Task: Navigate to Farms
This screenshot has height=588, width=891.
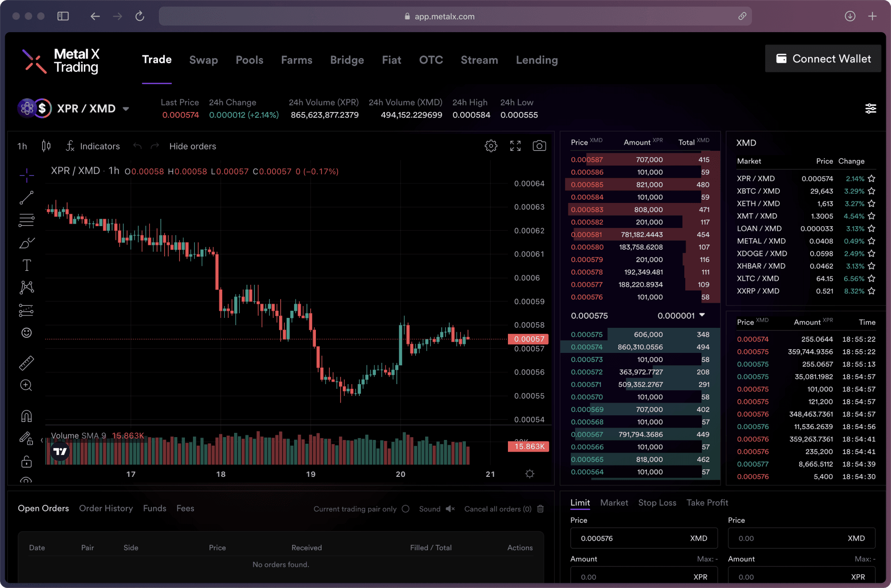Action: (297, 60)
